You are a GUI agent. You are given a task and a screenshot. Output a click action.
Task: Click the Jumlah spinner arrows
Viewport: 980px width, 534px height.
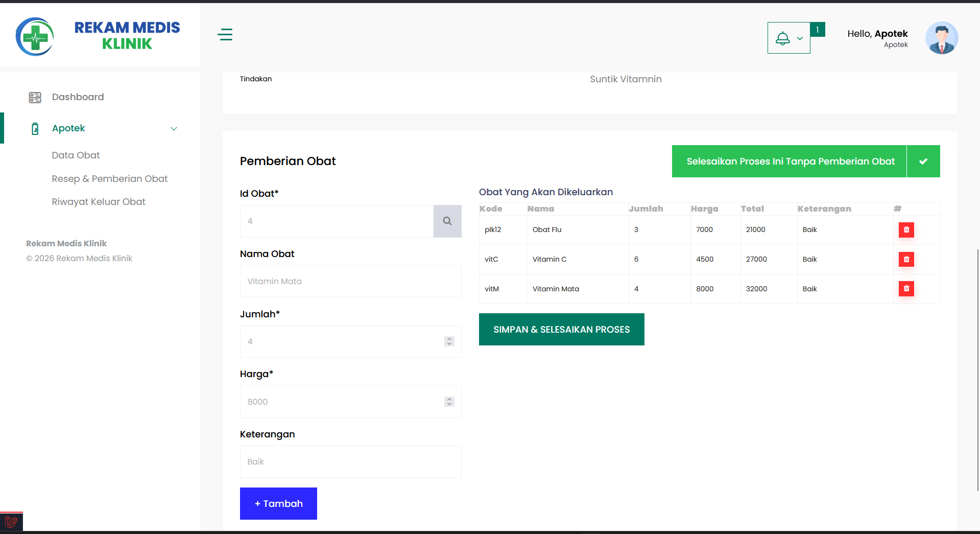(x=449, y=341)
